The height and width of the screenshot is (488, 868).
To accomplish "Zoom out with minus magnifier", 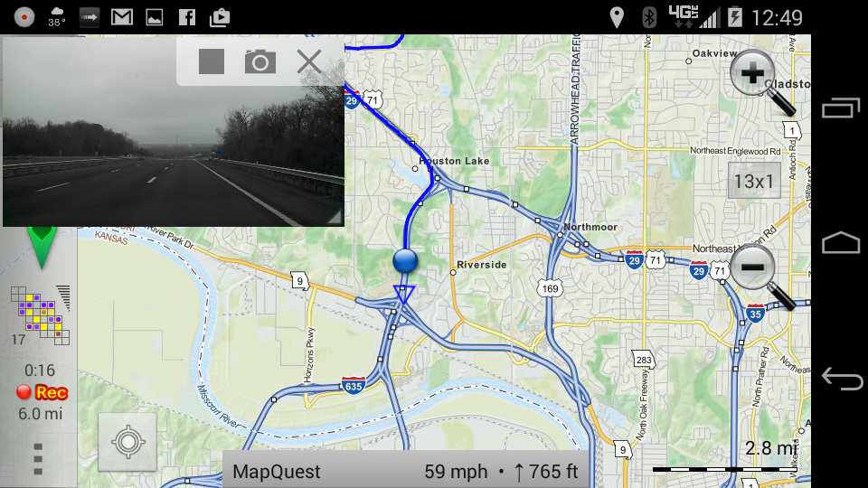I will tap(761, 276).
